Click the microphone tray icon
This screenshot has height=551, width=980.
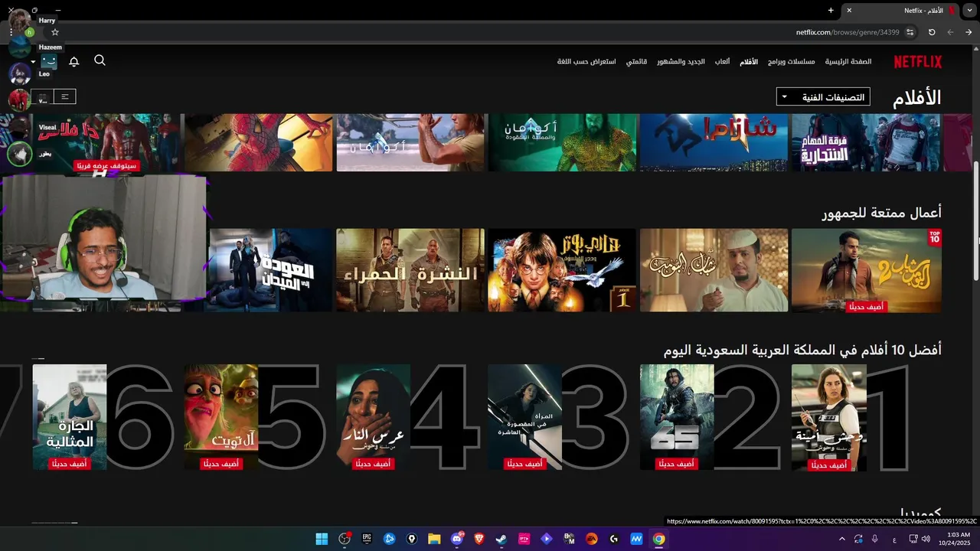pyautogui.click(x=875, y=539)
